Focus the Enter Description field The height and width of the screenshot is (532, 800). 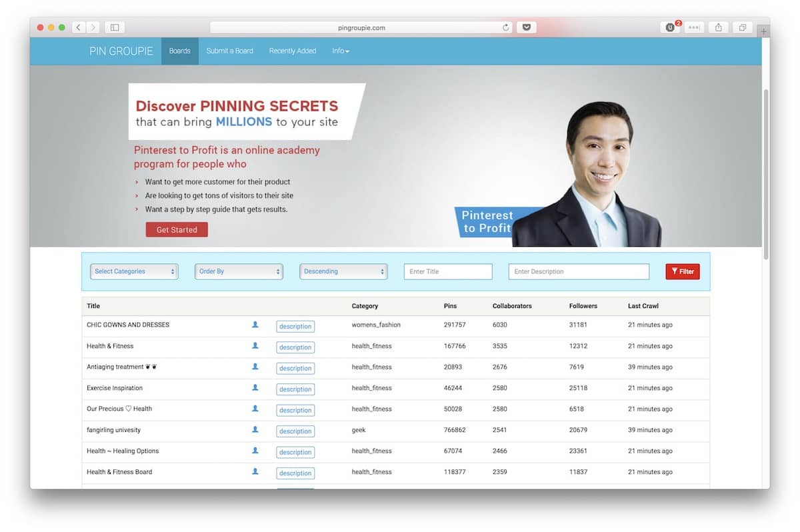click(579, 271)
